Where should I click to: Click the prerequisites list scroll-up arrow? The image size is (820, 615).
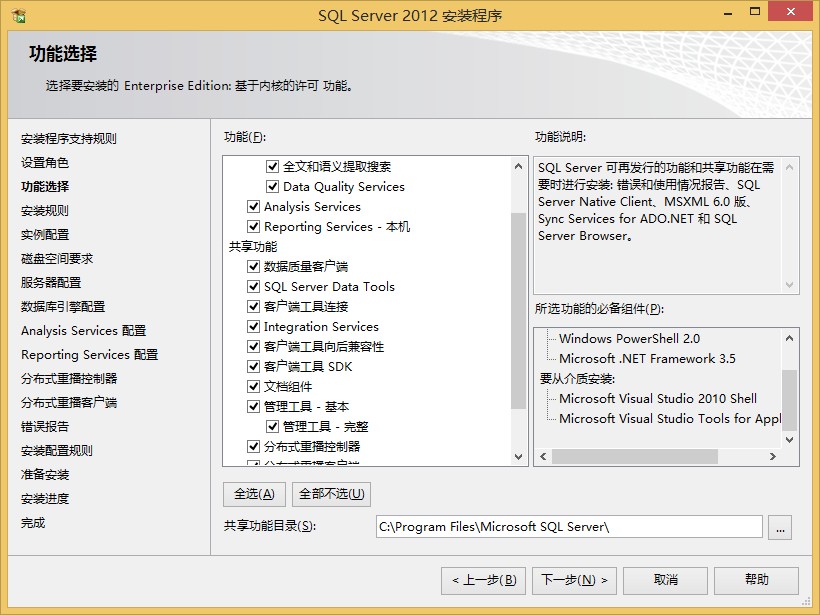[x=790, y=338]
